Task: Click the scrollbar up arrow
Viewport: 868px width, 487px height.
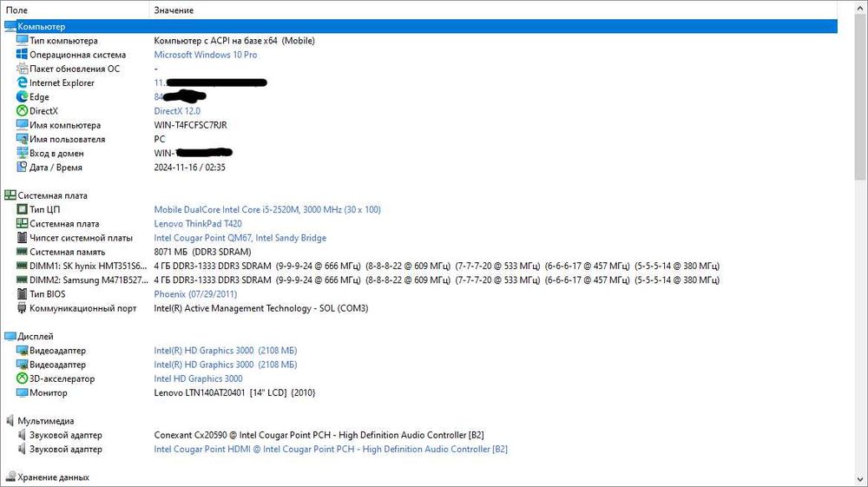Action: click(x=860, y=9)
